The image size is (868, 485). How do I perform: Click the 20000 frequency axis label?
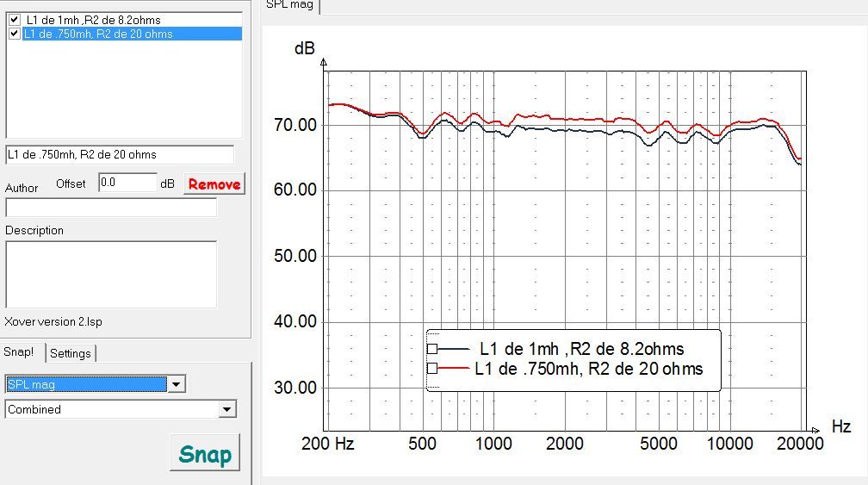coord(801,444)
